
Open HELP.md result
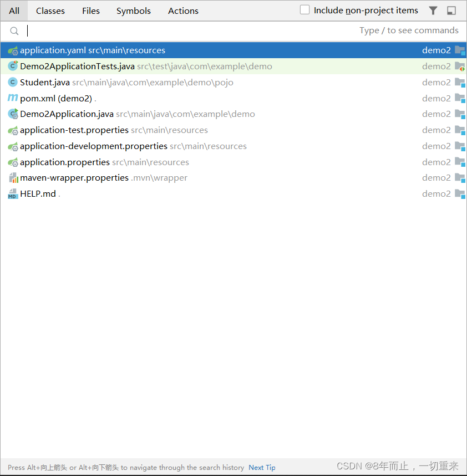(x=233, y=194)
